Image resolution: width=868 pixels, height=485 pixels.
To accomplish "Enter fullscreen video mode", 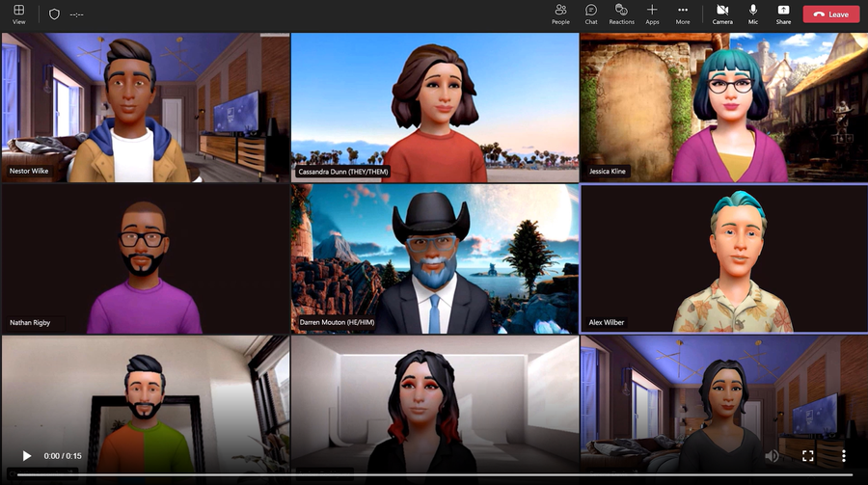I will click(807, 456).
